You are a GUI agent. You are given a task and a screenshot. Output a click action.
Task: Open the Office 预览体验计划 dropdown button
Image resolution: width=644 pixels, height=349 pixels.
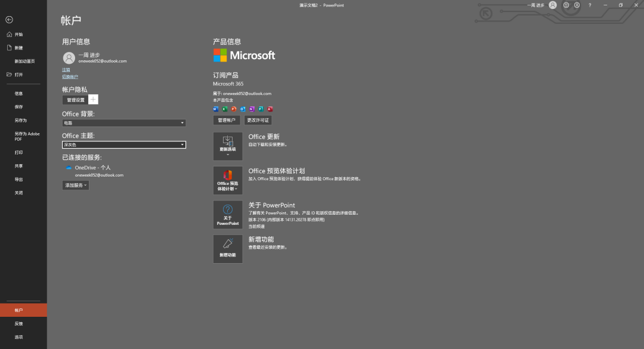pyautogui.click(x=228, y=180)
